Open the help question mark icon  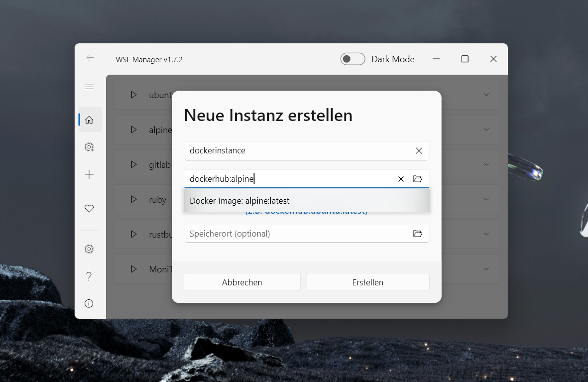[89, 276]
